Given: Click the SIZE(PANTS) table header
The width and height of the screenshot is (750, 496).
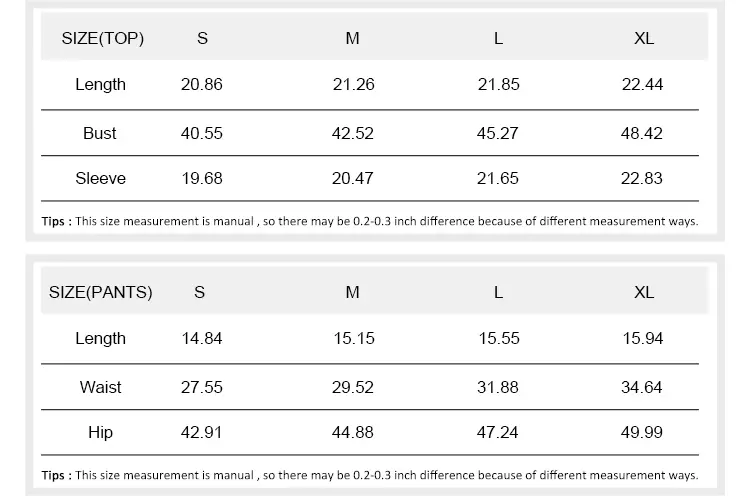Looking at the screenshot, I should [101, 293].
